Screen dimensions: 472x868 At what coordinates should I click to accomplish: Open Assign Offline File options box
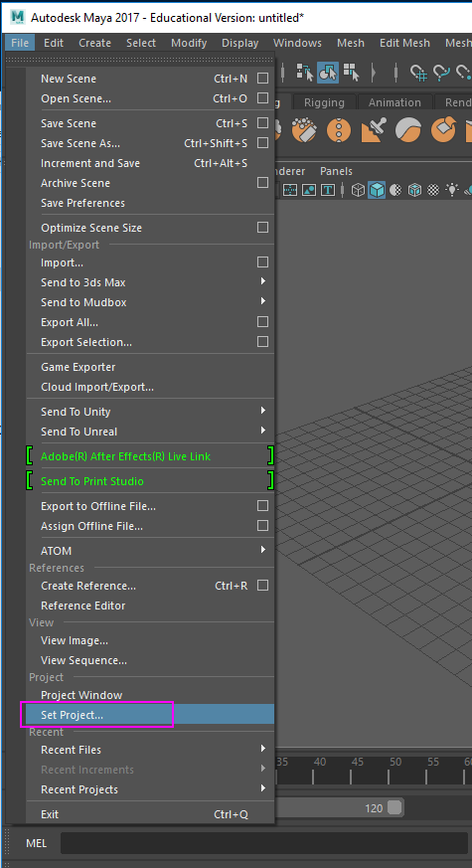[x=263, y=525]
